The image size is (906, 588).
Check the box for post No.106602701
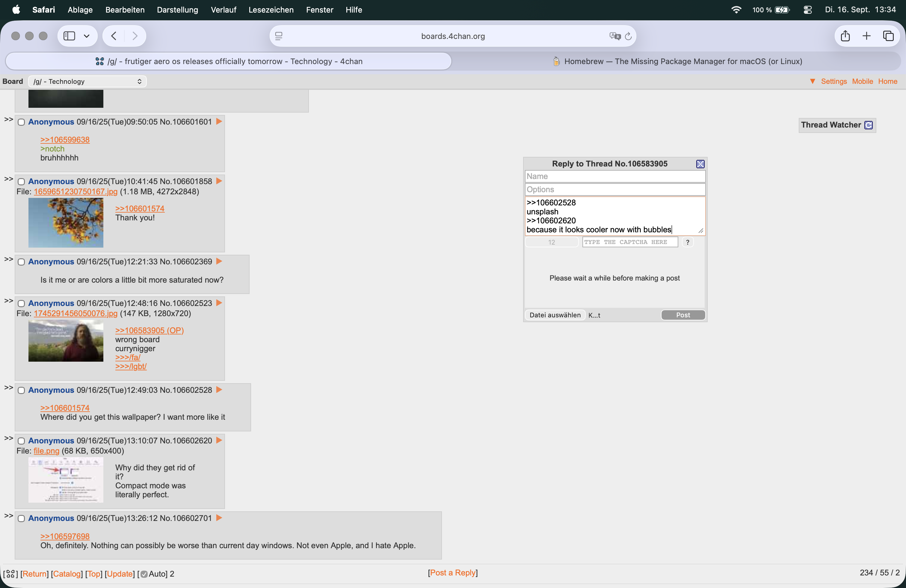pos(21,519)
